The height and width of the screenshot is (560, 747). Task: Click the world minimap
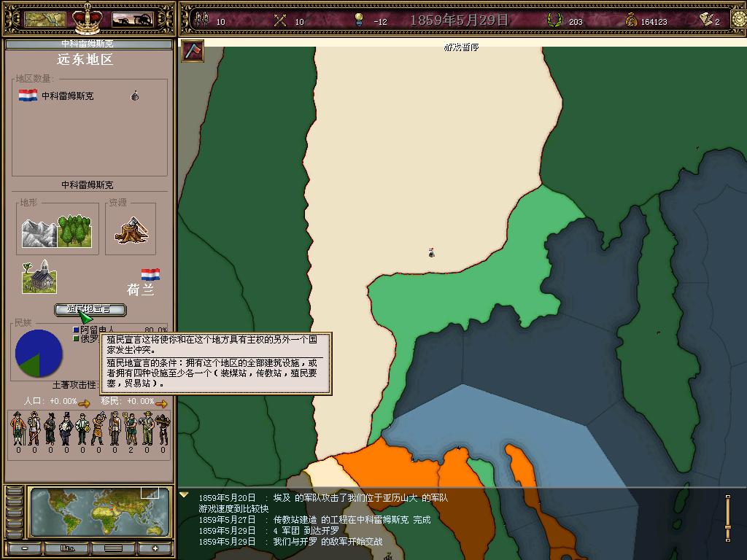(99, 512)
